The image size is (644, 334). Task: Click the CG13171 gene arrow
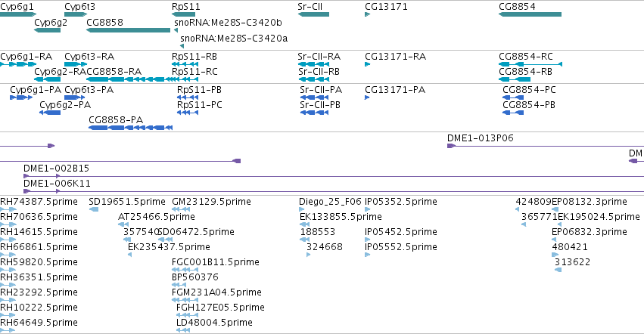[x=367, y=14]
